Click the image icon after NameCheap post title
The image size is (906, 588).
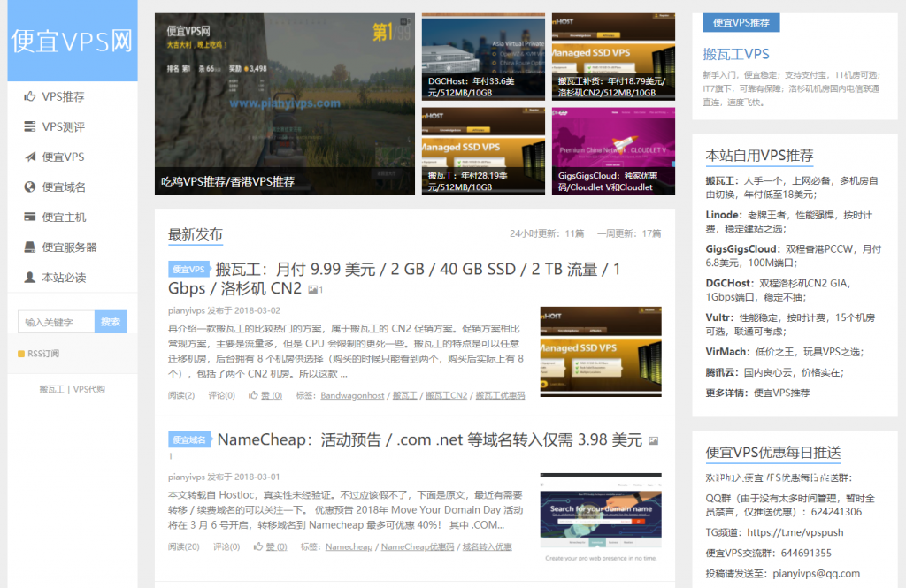click(x=654, y=440)
